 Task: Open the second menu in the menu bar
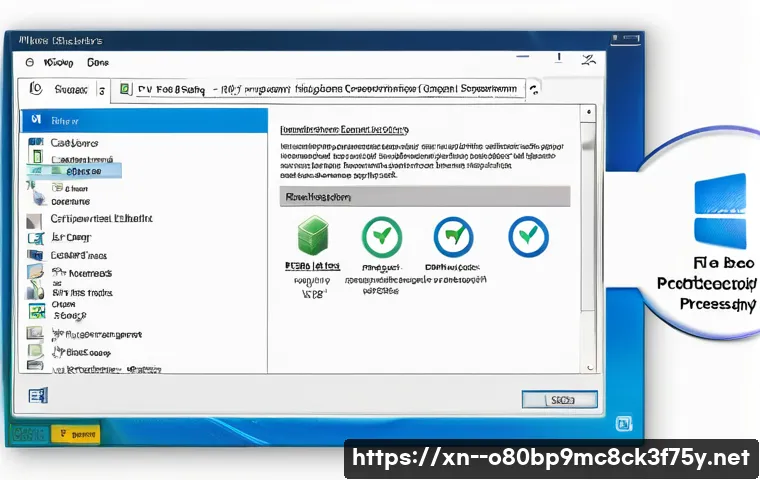point(97,61)
